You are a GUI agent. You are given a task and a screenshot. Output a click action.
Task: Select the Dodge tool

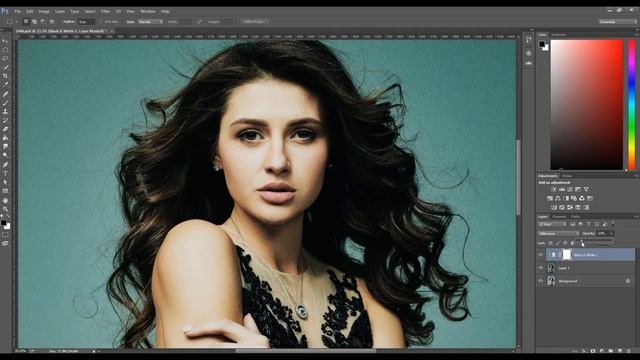tap(5, 155)
